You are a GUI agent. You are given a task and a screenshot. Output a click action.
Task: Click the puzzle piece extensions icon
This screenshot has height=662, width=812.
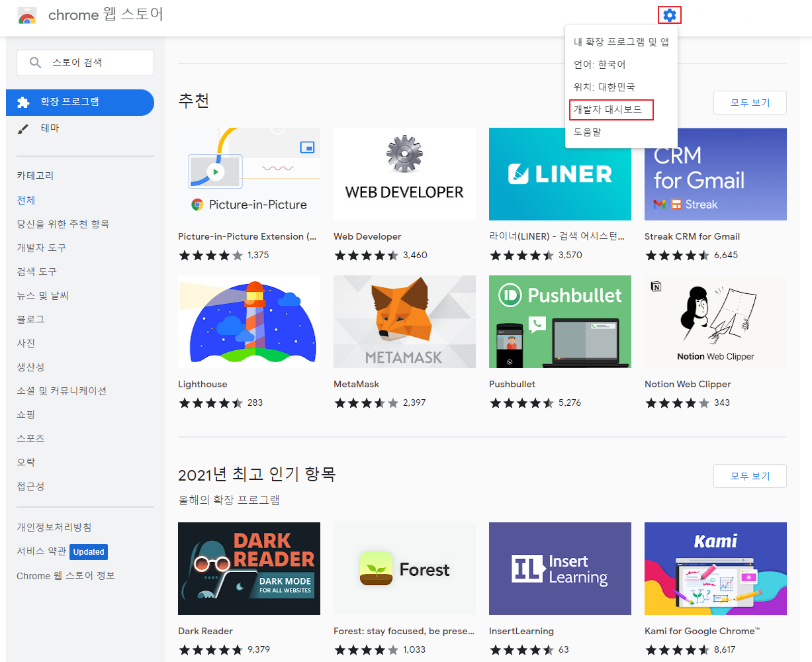tap(24, 102)
